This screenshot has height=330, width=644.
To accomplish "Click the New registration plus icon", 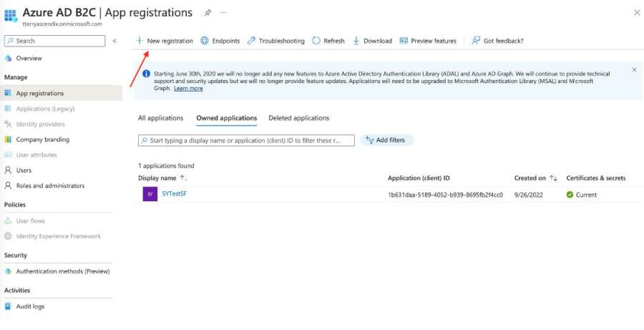I will (x=140, y=41).
